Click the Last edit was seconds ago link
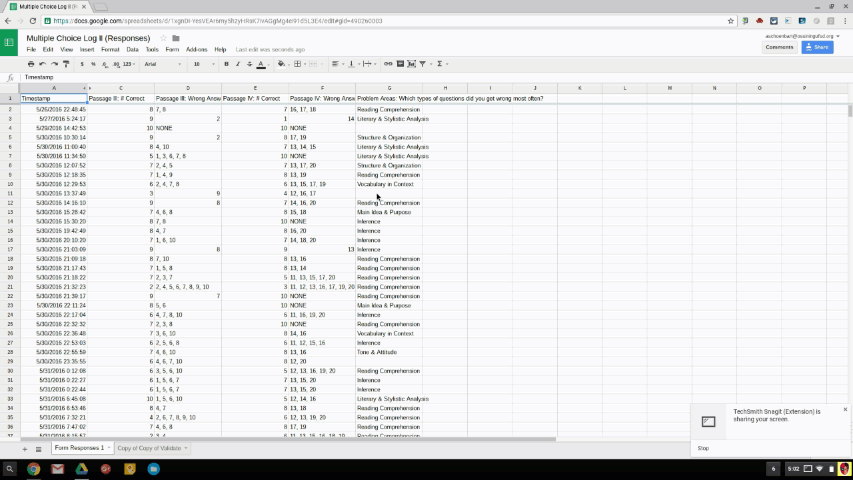853x480 pixels. point(270,50)
